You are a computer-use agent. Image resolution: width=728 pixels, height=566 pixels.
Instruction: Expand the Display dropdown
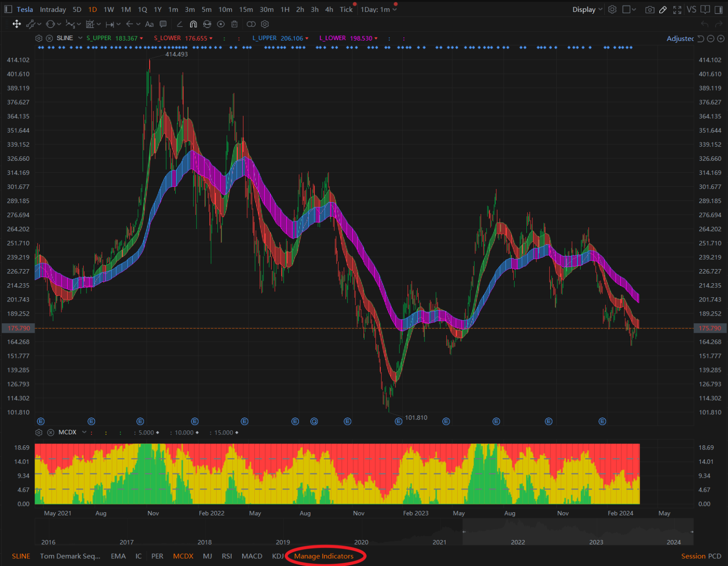pos(587,9)
